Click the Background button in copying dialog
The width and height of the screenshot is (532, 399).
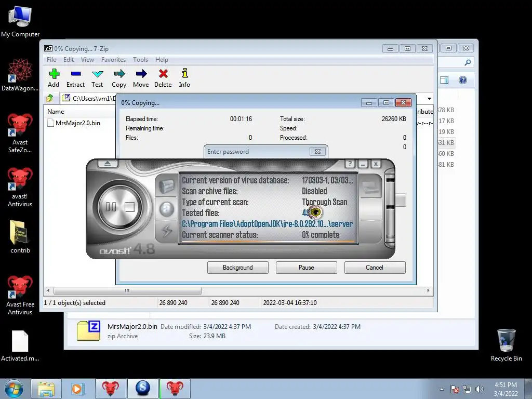pos(238,268)
